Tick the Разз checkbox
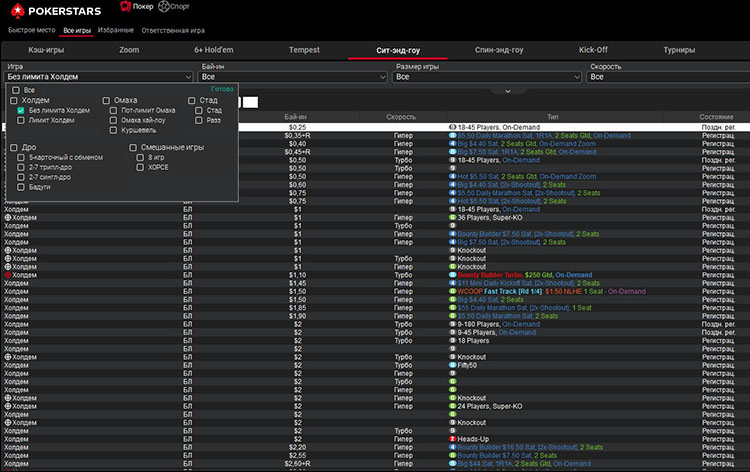750x472 pixels. pyautogui.click(x=199, y=121)
